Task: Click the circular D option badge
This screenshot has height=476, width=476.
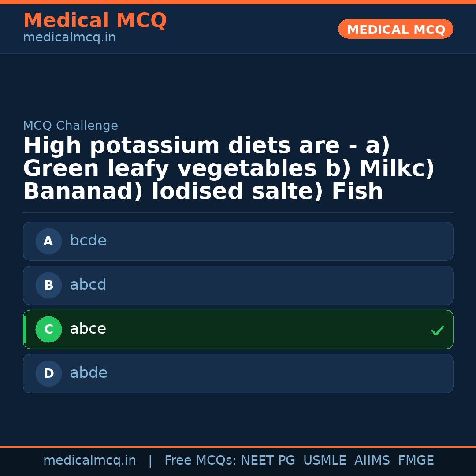Action: 48,373
